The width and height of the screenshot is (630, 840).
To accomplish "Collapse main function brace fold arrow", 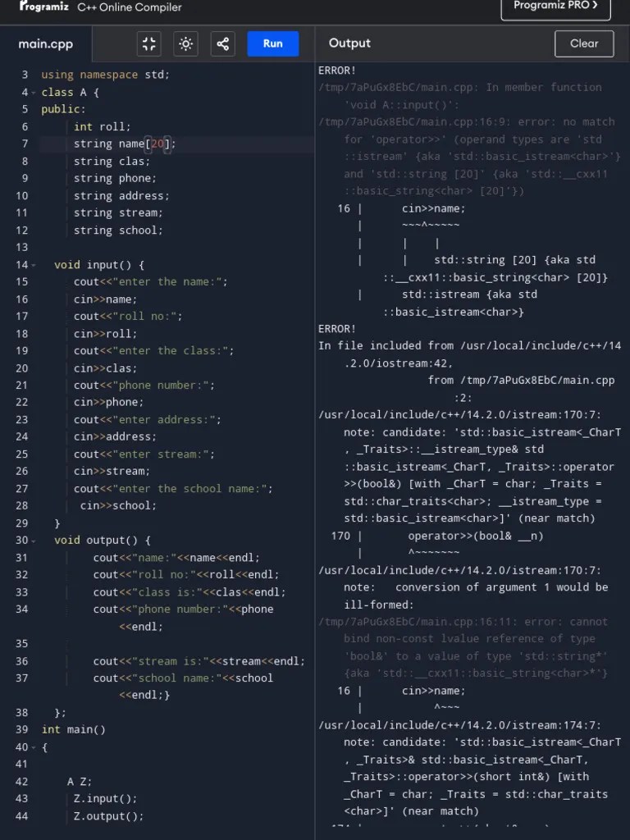I will pos(33,747).
